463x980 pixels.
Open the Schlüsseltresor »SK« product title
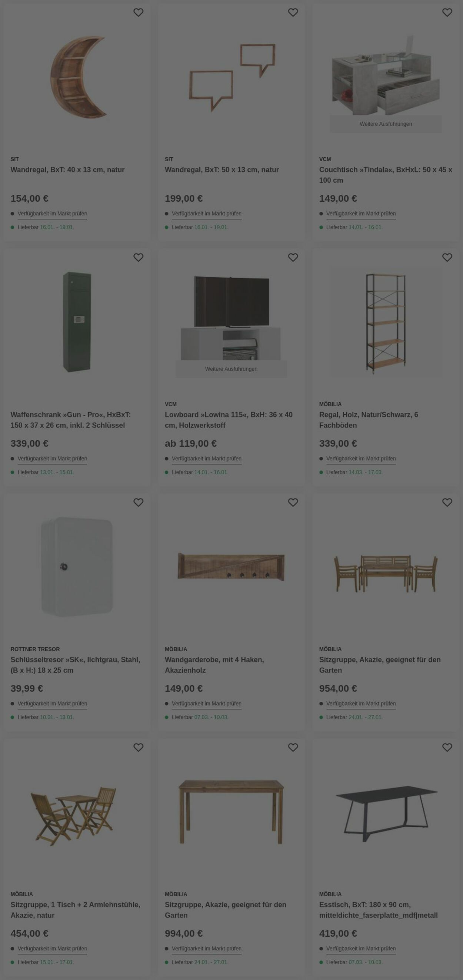coord(75,665)
